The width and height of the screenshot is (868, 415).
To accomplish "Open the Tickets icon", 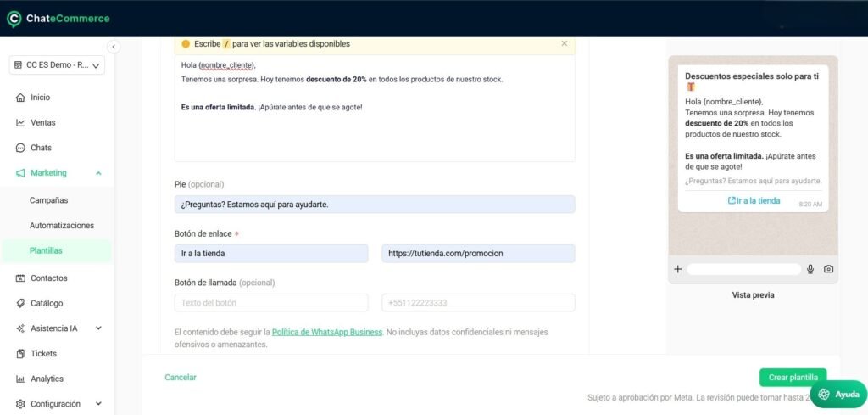I will pyautogui.click(x=20, y=354).
